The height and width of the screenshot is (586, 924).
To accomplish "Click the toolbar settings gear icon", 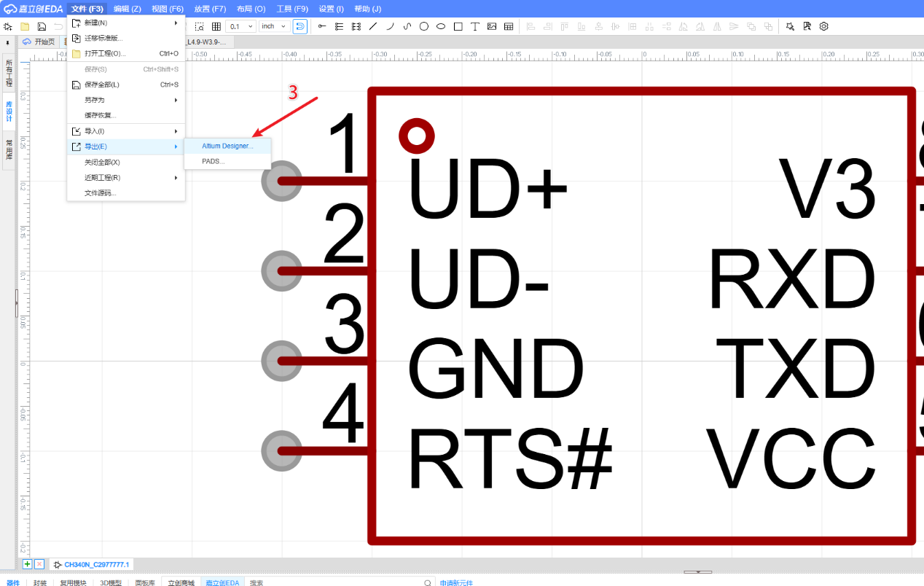I will coord(824,26).
